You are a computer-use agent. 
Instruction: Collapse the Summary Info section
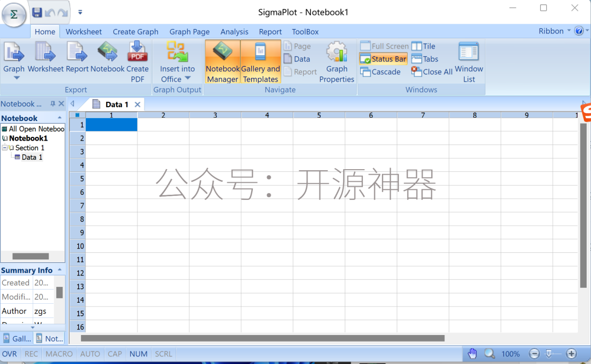point(60,270)
